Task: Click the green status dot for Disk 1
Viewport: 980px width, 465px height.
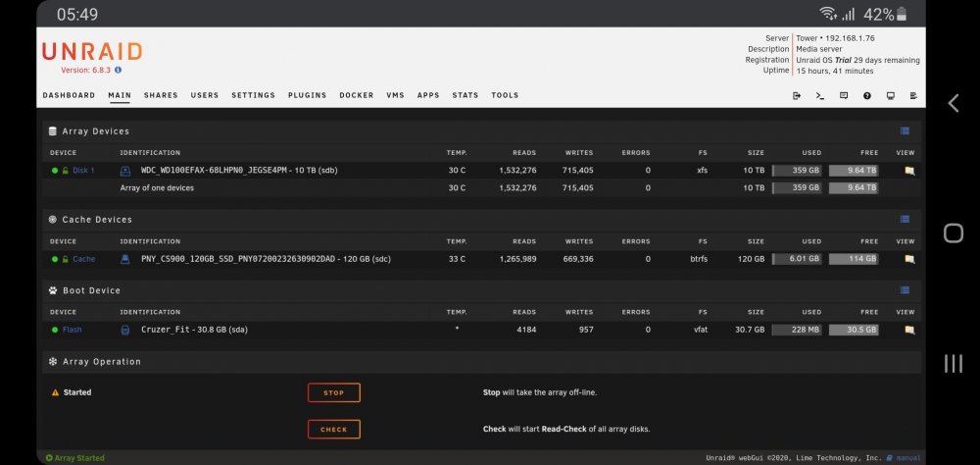Action: (x=55, y=171)
